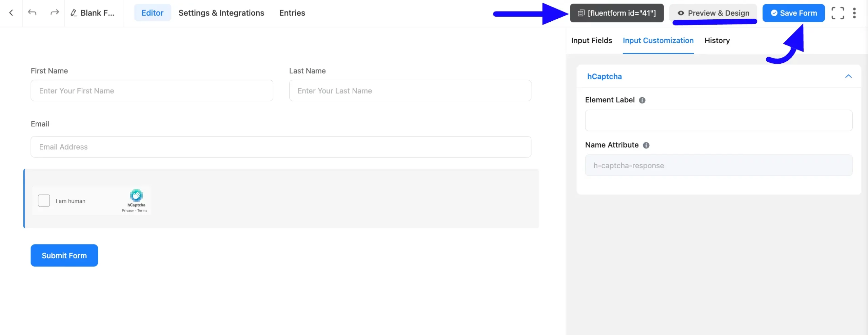Click the pencil icon to rename the form
The width and height of the screenshot is (868, 335).
73,13
